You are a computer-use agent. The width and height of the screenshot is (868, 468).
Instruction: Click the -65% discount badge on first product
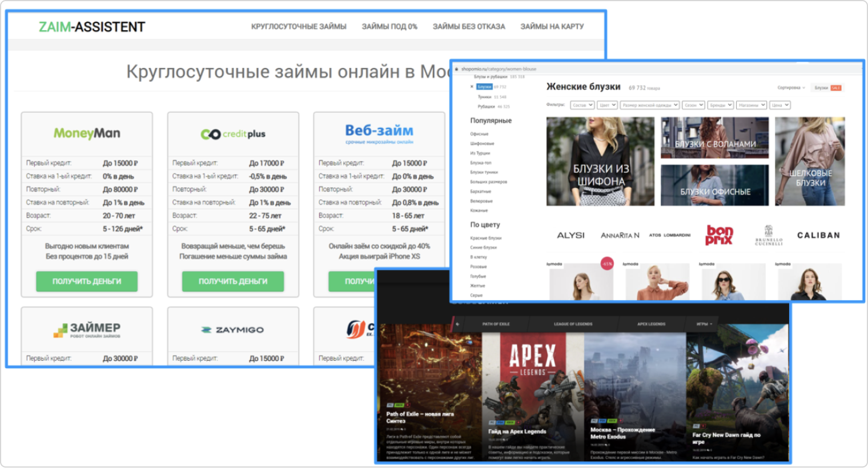pyautogui.click(x=607, y=264)
